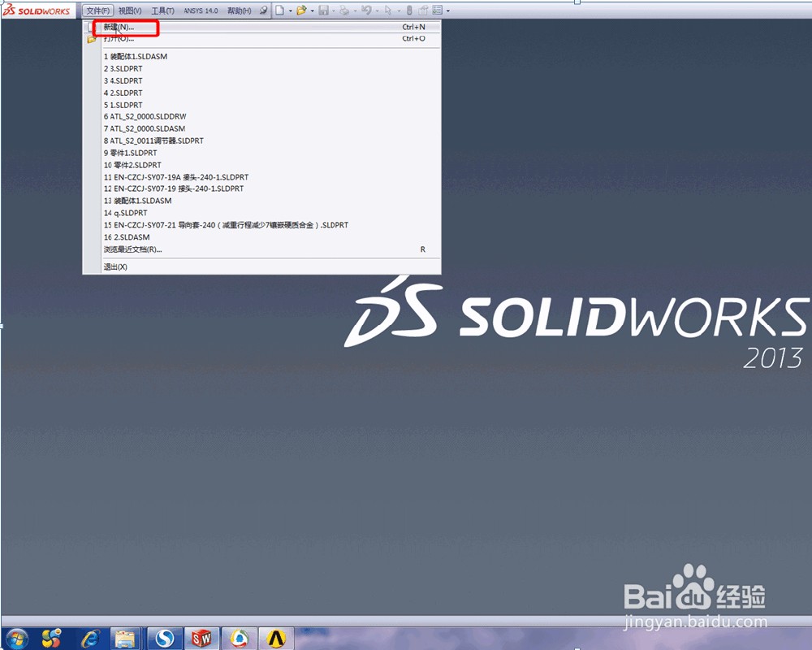Open recent file 10 零件2.SLDPRT

pyautogui.click(x=261, y=165)
